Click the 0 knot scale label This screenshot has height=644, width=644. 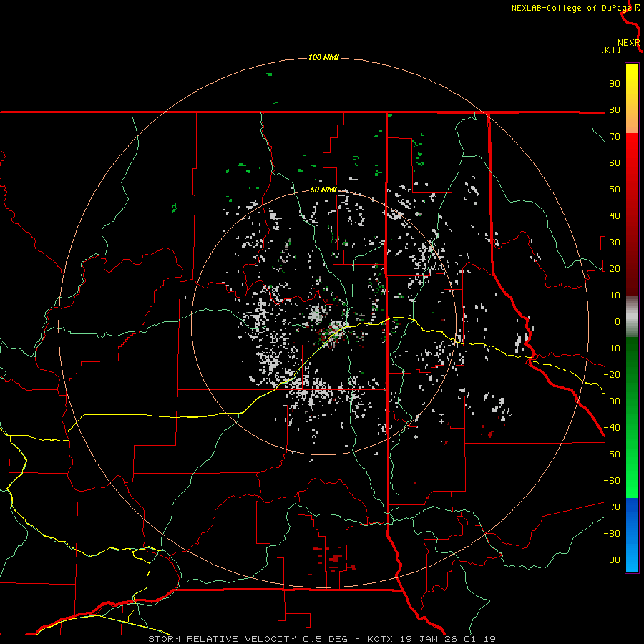pyautogui.click(x=618, y=321)
